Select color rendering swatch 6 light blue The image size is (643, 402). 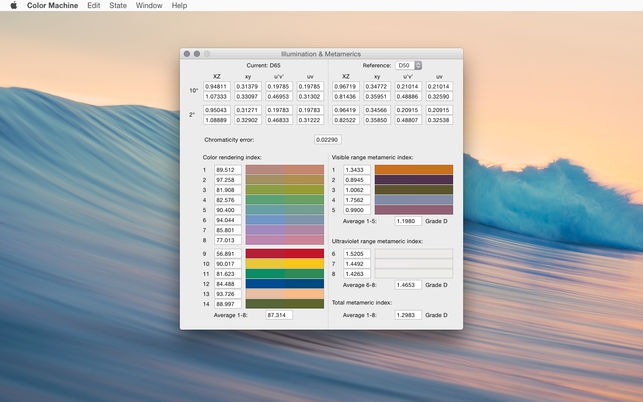[285, 220]
